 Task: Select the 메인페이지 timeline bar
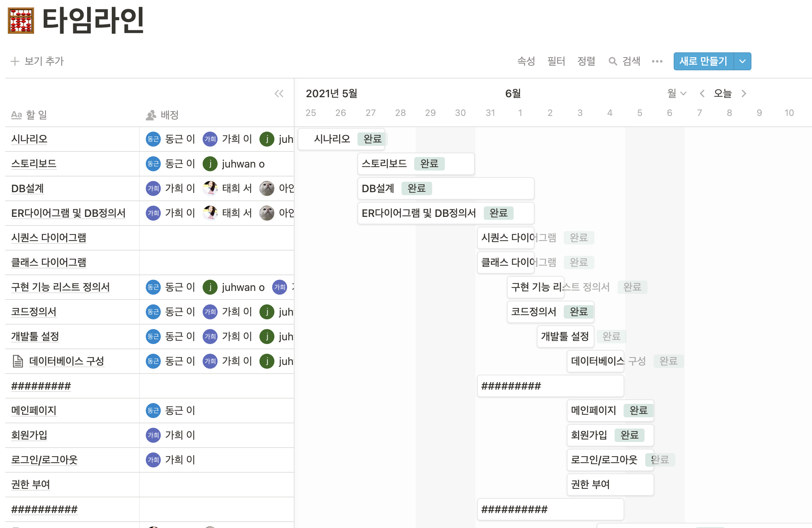click(x=610, y=411)
